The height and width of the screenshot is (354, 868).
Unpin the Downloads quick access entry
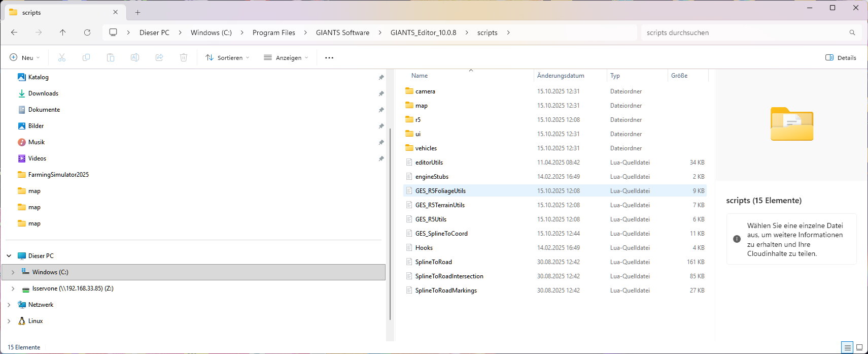[x=381, y=93]
